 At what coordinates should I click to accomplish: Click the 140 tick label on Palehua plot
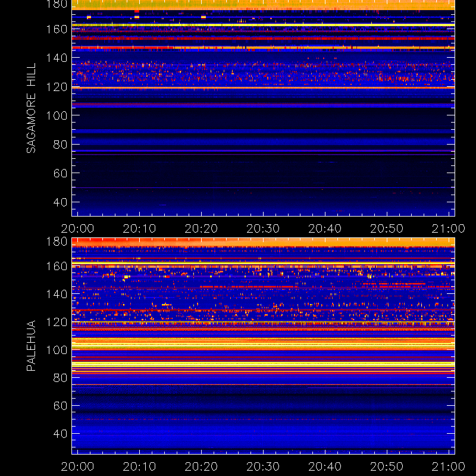(x=57, y=294)
